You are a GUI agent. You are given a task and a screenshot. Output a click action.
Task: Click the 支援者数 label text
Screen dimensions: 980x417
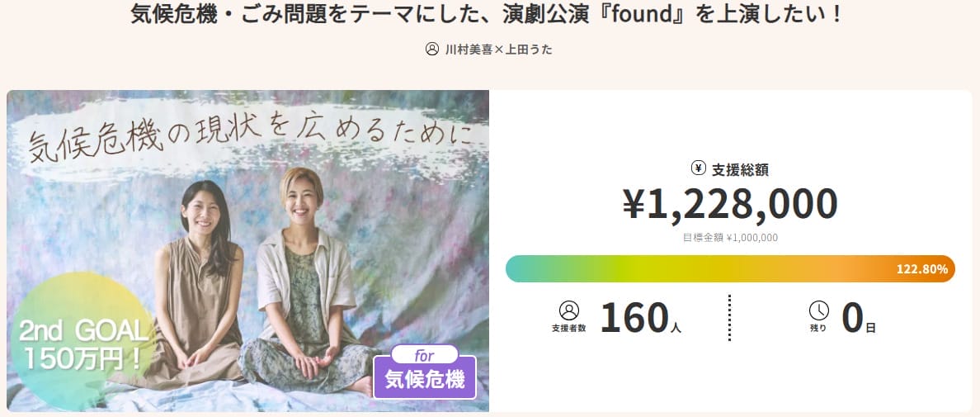(x=569, y=329)
